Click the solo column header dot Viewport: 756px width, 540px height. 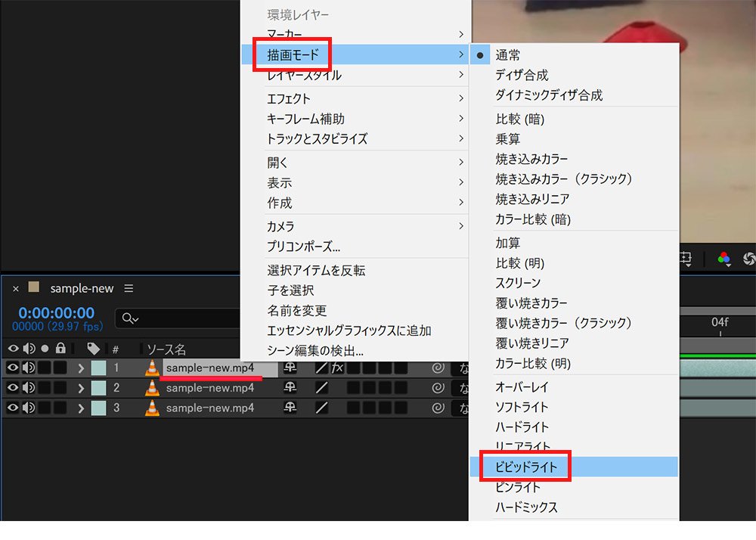tap(45, 349)
